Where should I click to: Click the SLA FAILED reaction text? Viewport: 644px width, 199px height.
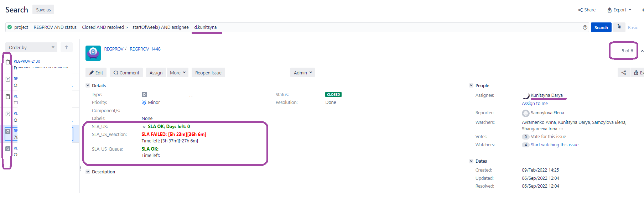click(x=174, y=135)
